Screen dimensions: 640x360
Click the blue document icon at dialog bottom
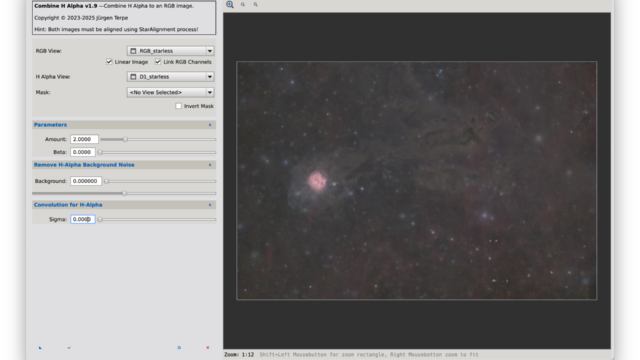click(x=179, y=348)
